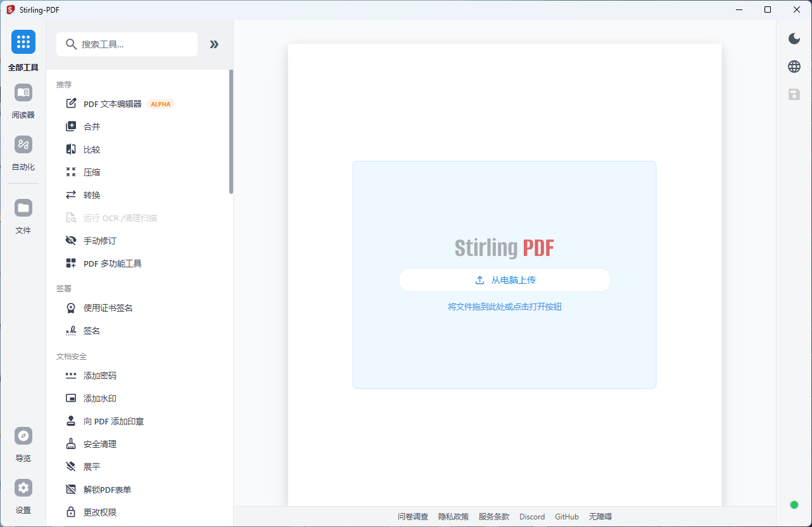Switch to the 自动化 section
The image size is (812, 527).
(23, 150)
